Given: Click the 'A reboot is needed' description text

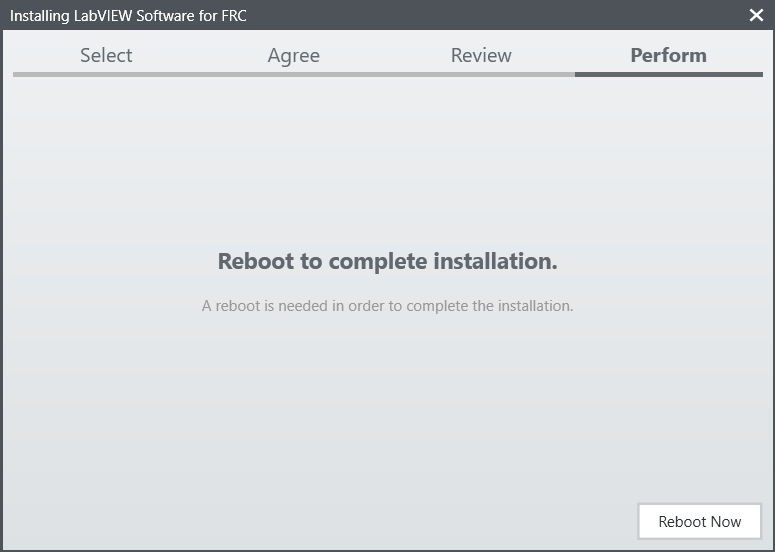Looking at the screenshot, I should [x=388, y=306].
